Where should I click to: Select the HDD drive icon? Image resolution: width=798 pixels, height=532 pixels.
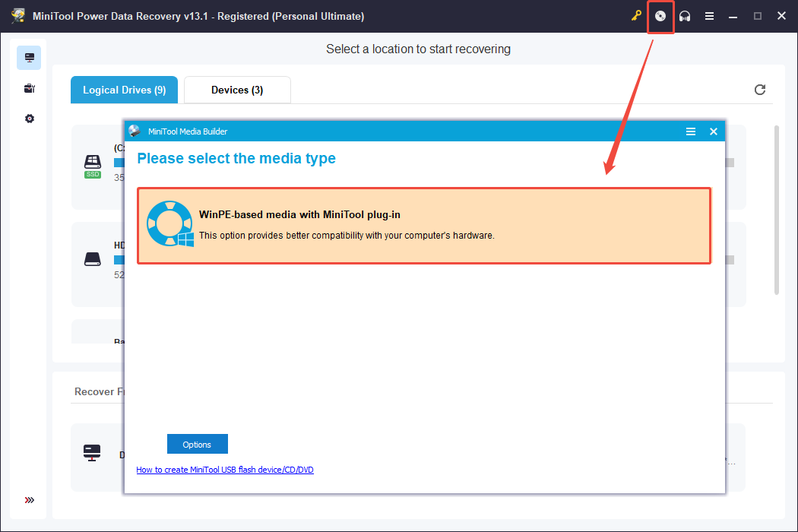point(93,259)
